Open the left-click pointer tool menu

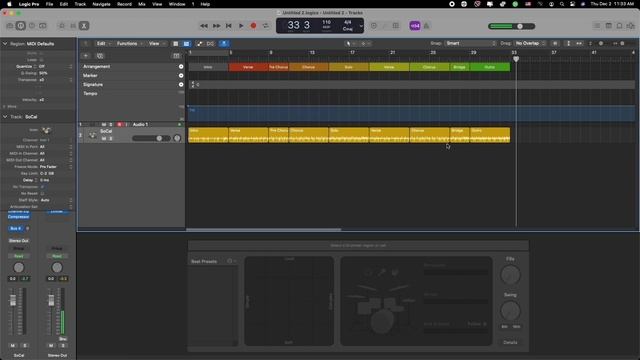click(350, 44)
